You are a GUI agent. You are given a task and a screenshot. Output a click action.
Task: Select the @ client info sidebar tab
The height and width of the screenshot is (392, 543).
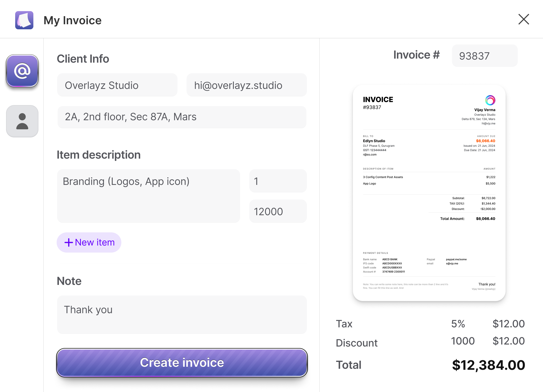click(22, 71)
